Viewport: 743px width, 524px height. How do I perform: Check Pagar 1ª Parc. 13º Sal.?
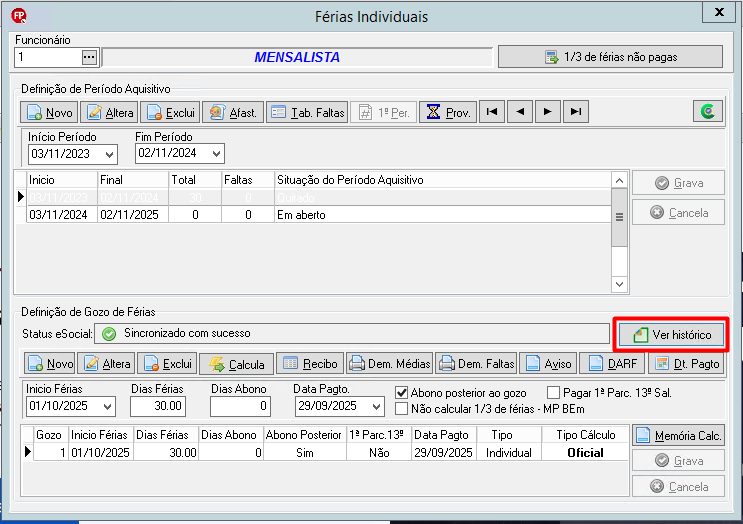553,393
